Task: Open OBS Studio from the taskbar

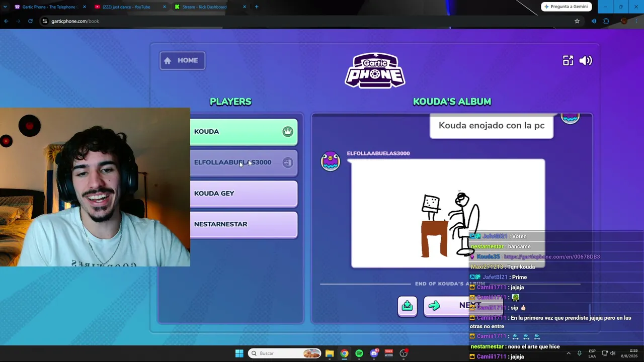Action: coord(404,353)
